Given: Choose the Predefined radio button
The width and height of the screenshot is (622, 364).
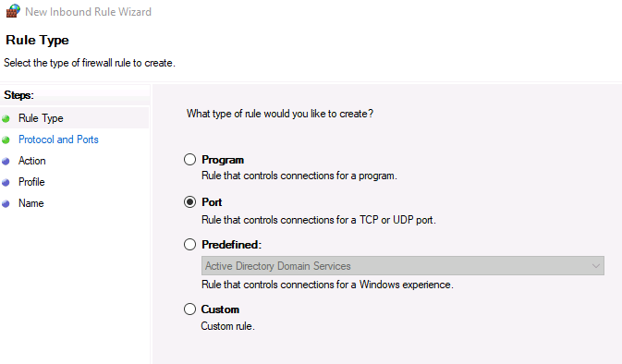Looking at the screenshot, I should (190, 244).
